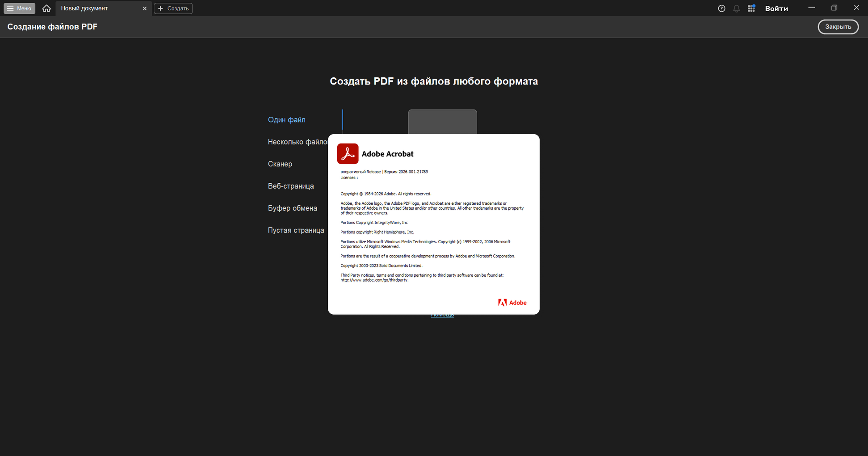Click the Right Hemisphere copyright line
Screen dimensions: 868x456
click(x=377, y=232)
